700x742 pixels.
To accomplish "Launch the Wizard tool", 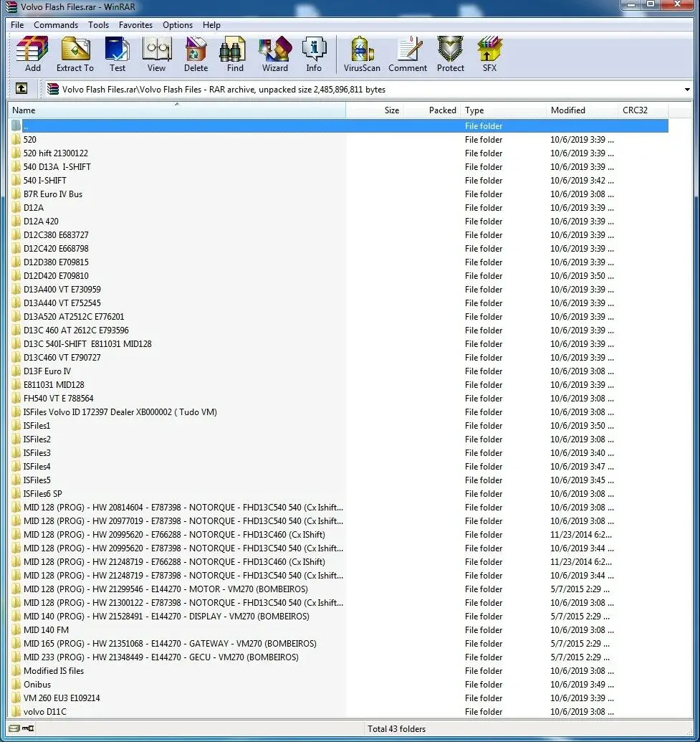I will (x=275, y=54).
